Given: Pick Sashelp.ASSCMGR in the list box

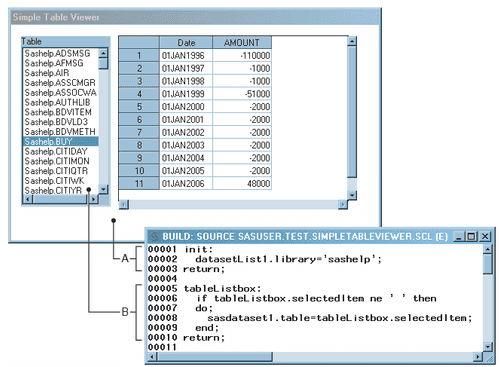Looking at the screenshot, I should (60, 83).
